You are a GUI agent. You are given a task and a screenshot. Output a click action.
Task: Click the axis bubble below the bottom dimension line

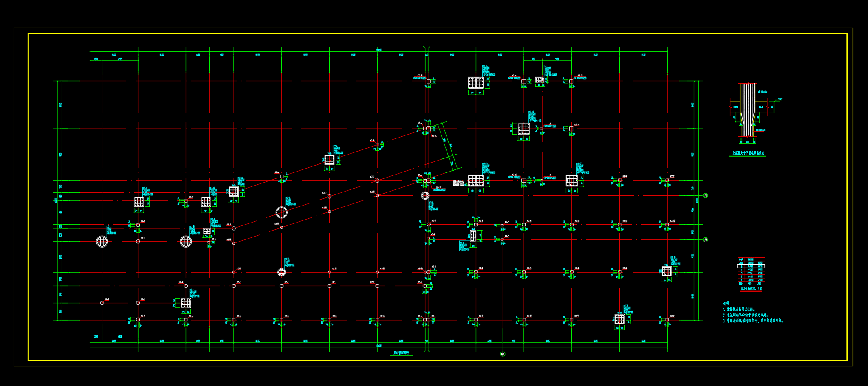(503, 354)
